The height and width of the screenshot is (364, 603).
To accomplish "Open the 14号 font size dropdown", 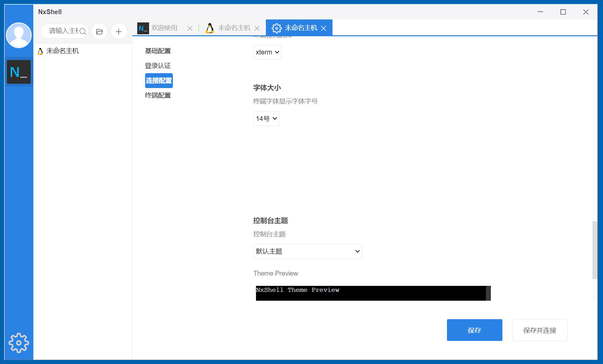I will (x=266, y=118).
